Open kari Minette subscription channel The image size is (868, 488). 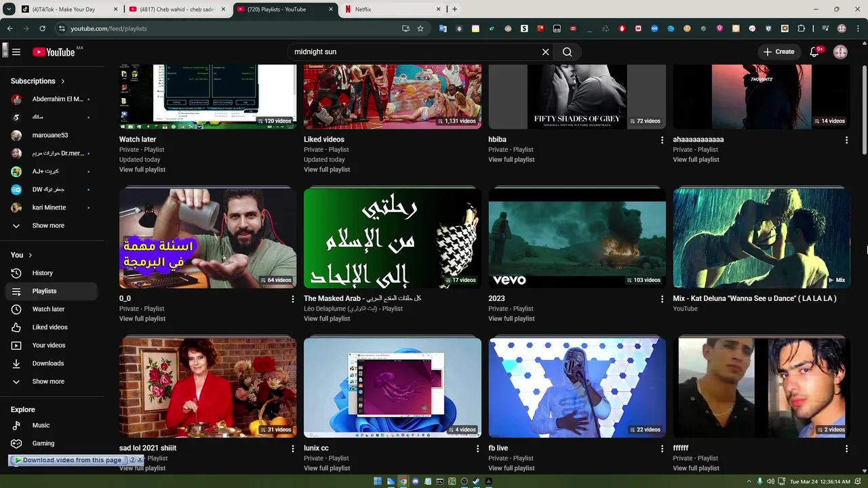coord(52,207)
